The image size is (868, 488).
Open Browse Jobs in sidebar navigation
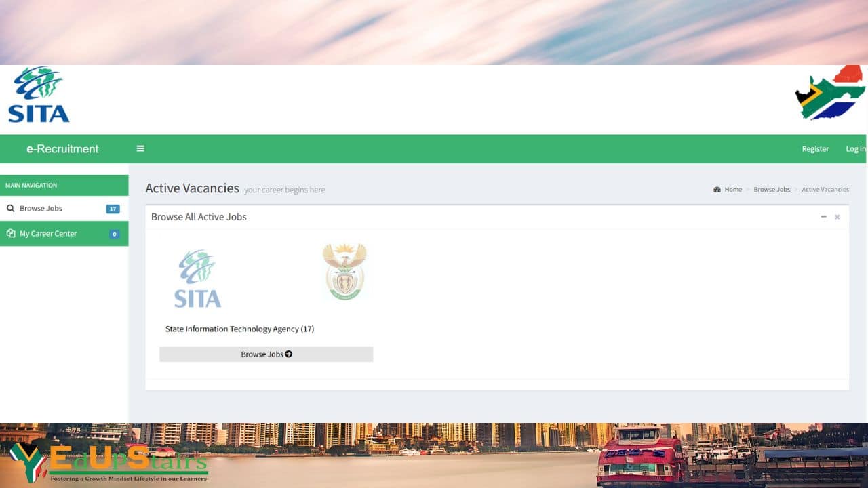(64, 208)
